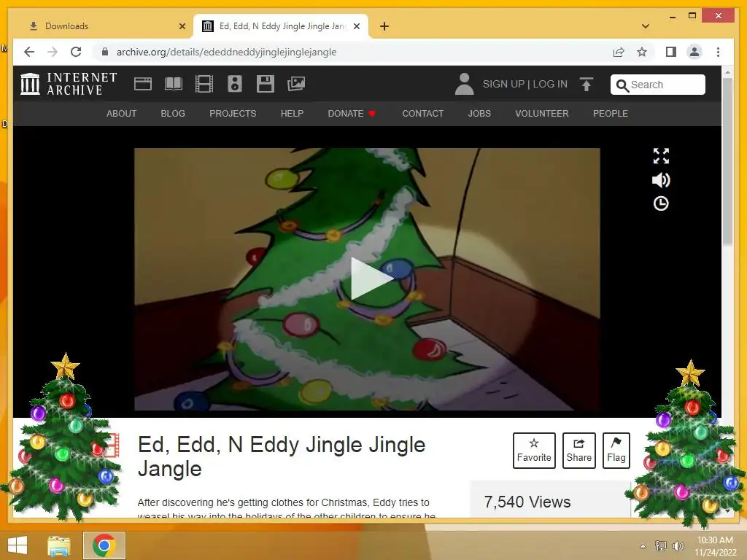Click the DONATE menu link
Image resolution: width=747 pixels, height=560 pixels.
click(x=352, y=114)
